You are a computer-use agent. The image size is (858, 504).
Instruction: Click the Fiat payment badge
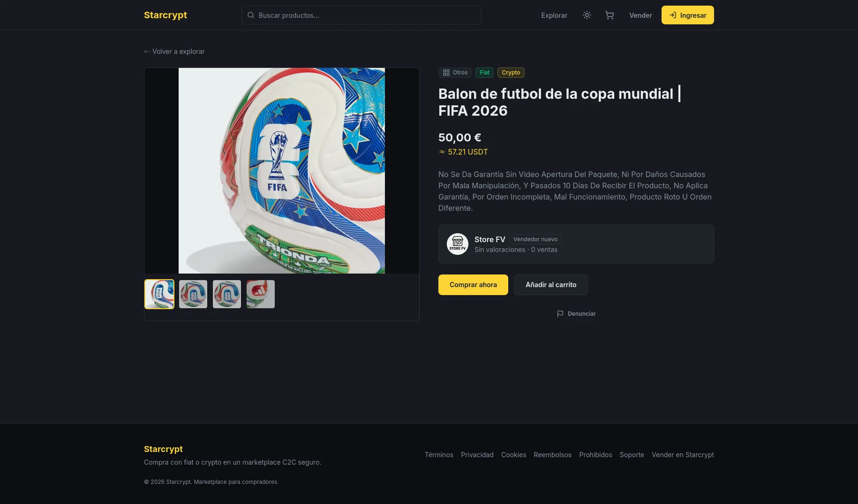click(x=484, y=73)
